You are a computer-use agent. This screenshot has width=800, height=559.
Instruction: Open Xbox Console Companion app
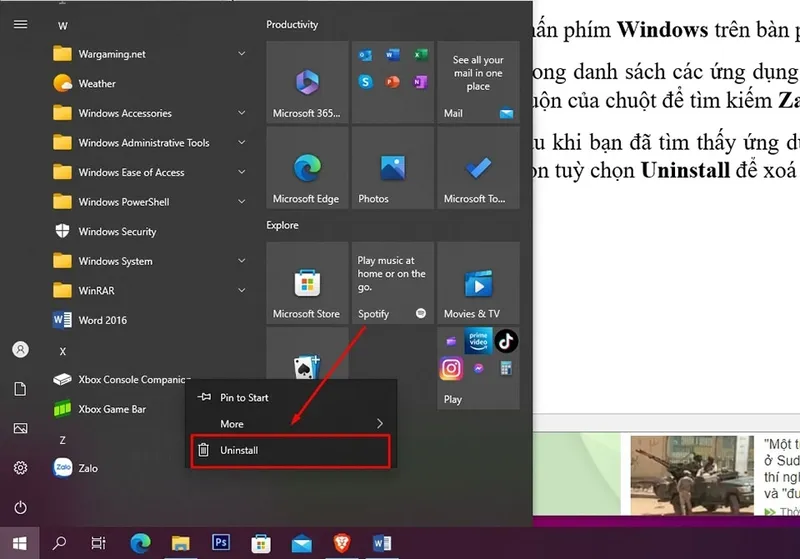pyautogui.click(x=121, y=379)
